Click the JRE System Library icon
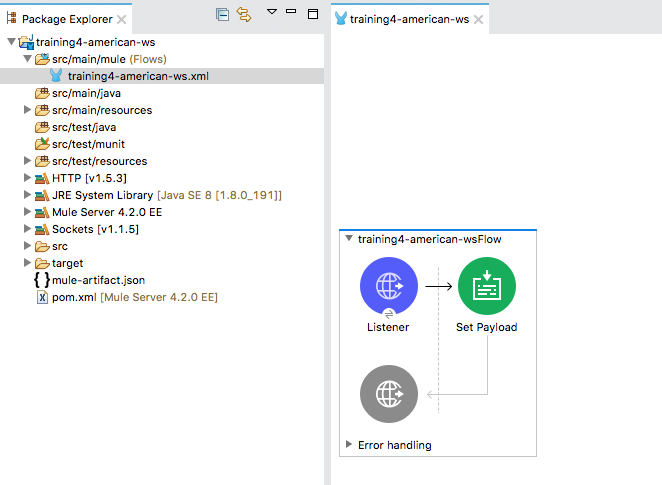The width and height of the screenshot is (662, 485). 42,195
